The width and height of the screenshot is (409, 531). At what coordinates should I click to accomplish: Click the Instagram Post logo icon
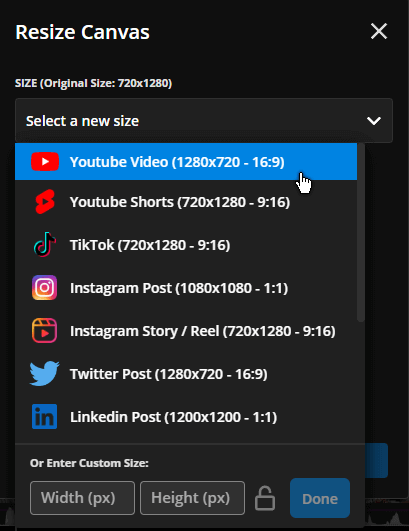(x=44, y=288)
